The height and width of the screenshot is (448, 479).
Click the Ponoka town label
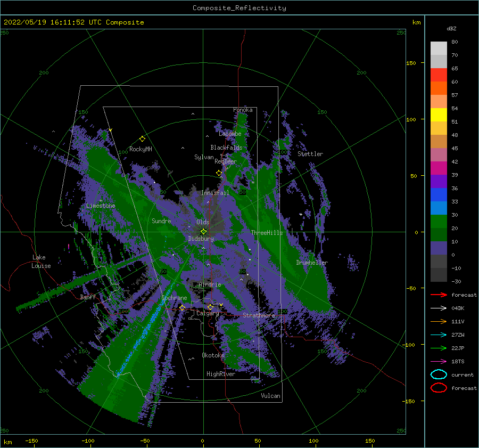(x=243, y=110)
